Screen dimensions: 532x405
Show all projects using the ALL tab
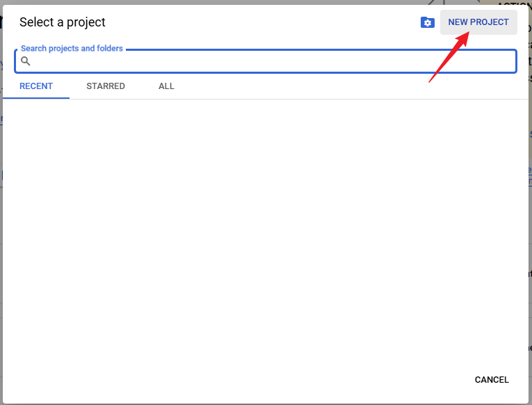(166, 86)
